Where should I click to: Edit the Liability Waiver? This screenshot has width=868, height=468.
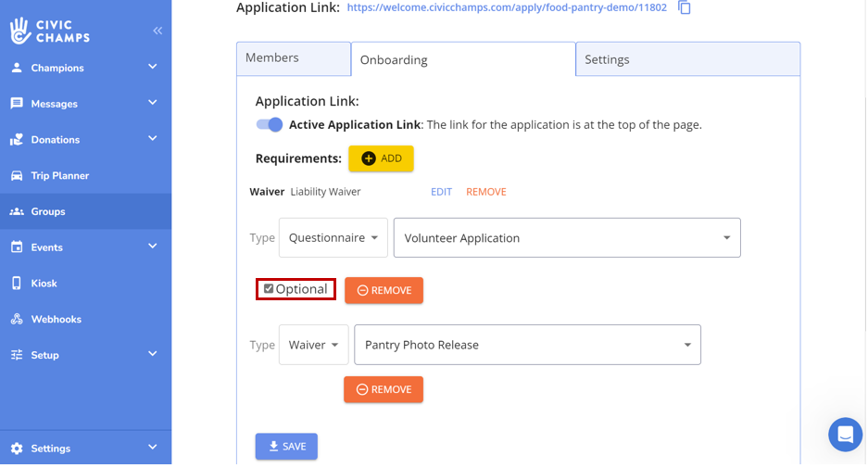(x=441, y=192)
